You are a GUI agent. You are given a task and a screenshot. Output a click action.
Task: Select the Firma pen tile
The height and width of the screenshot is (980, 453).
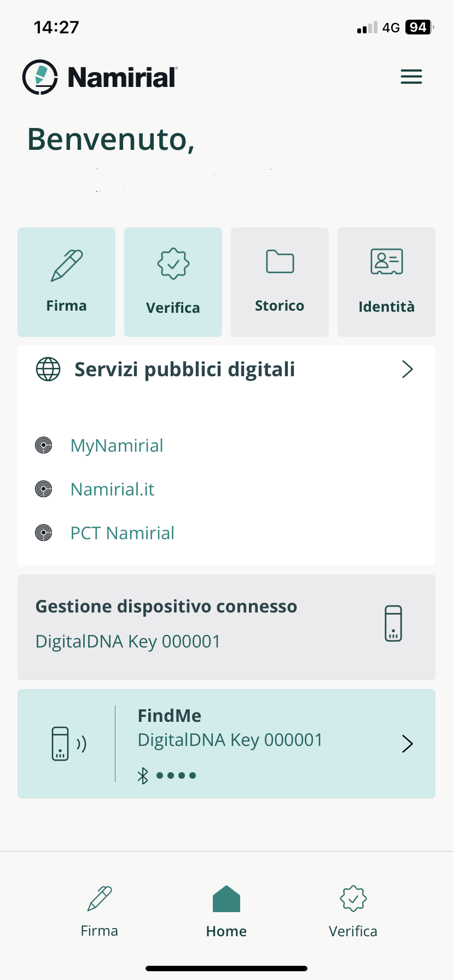click(x=66, y=282)
